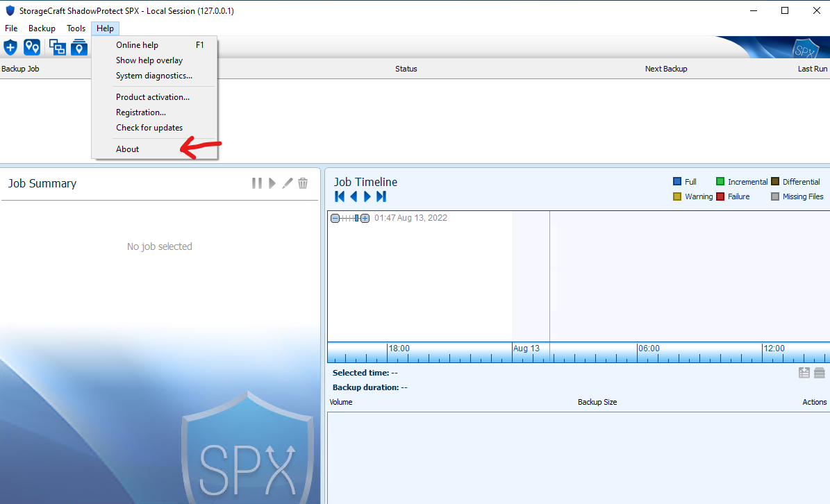
Task: Select the create new backup job icon
Action: pos(10,47)
